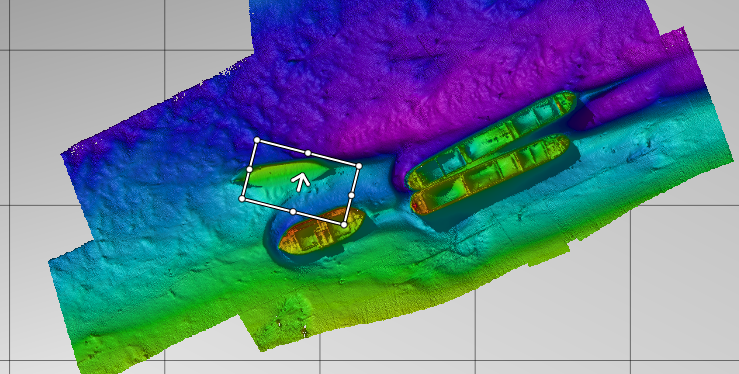Click the midpoint handle on the box's left edge
Screen dimensions: 739x374
click(x=250, y=169)
